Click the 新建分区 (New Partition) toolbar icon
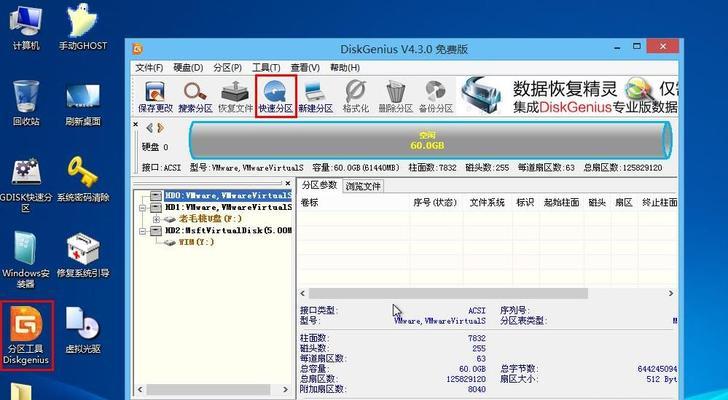This screenshot has width=728, height=400. 316,96
